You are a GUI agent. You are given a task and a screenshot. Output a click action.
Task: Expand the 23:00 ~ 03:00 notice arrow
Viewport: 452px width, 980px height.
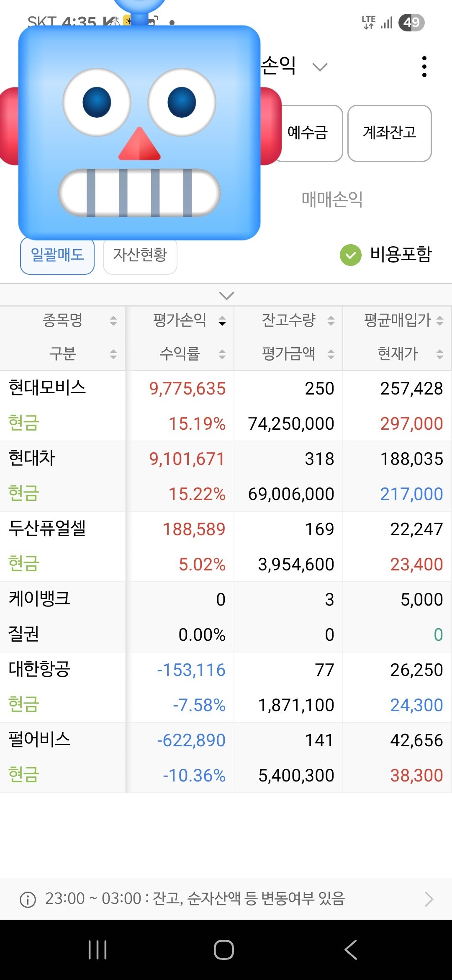click(x=429, y=899)
